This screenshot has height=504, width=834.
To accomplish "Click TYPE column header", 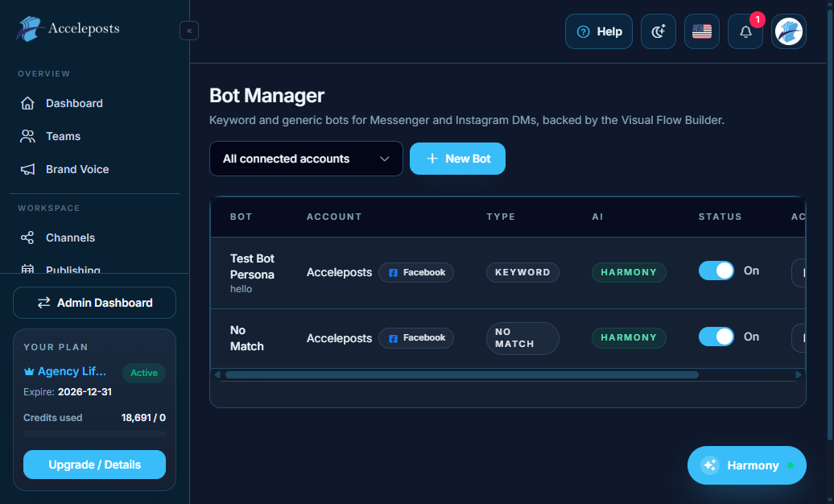I will coord(501,217).
